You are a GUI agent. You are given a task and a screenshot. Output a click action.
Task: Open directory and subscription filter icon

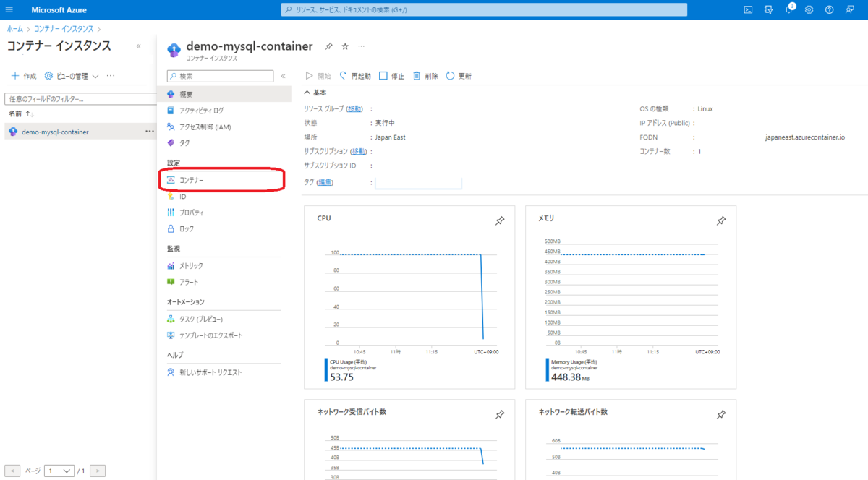[x=769, y=9]
